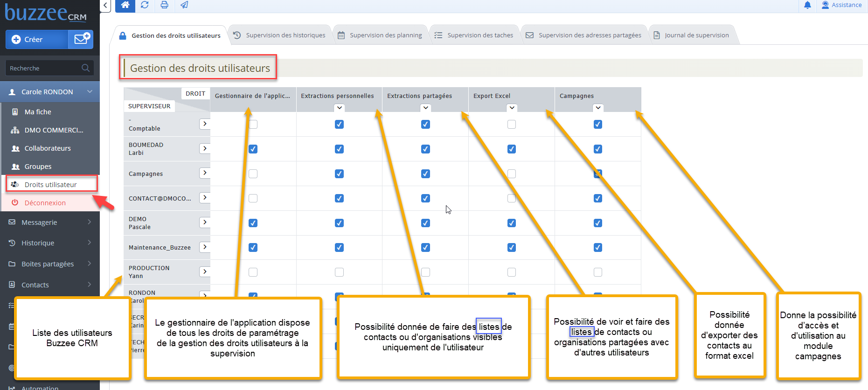The width and height of the screenshot is (868, 390).
Task: Uncheck Gestionnaire right for BOUMEDAD Larbi
Action: click(x=253, y=149)
